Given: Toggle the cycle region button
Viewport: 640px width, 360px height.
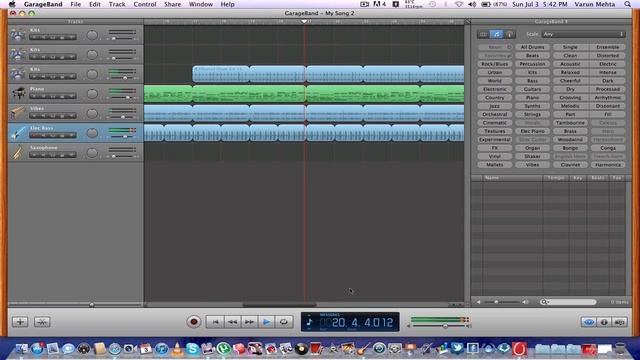Looking at the screenshot, I should [284, 322].
